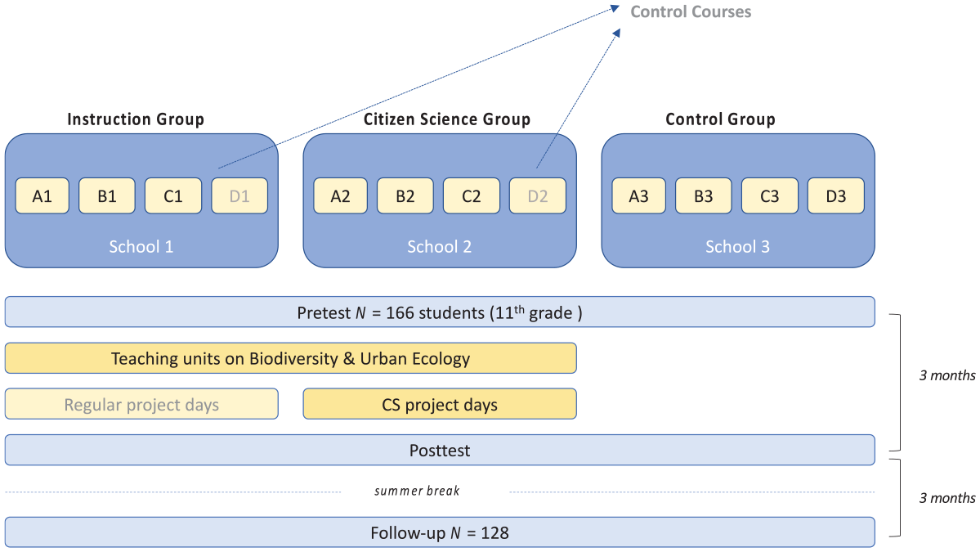Click the Posttest bar
980x552 pixels.
tap(440, 450)
